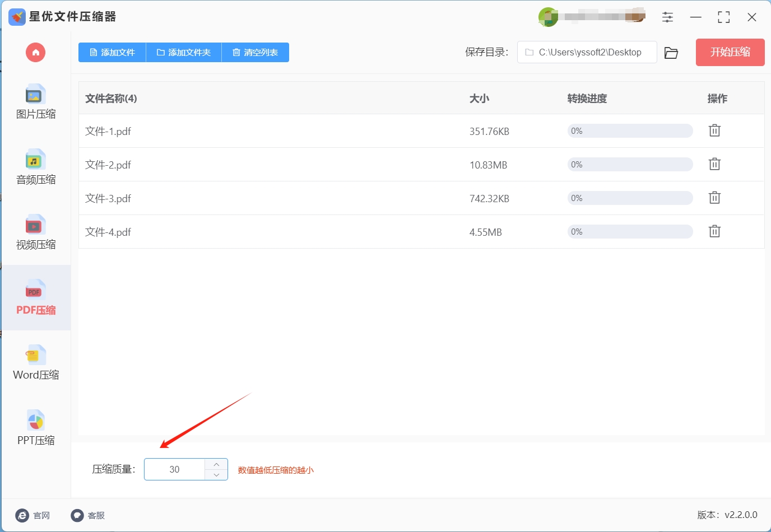Open PPT压缩 compression section
771x532 pixels.
pos(36,428)
